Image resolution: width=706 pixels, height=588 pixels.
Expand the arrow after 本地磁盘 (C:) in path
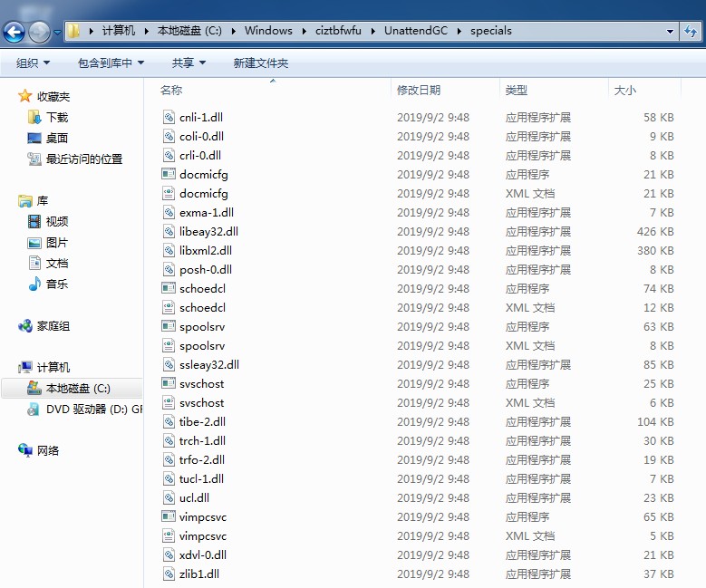click(234, 31)
